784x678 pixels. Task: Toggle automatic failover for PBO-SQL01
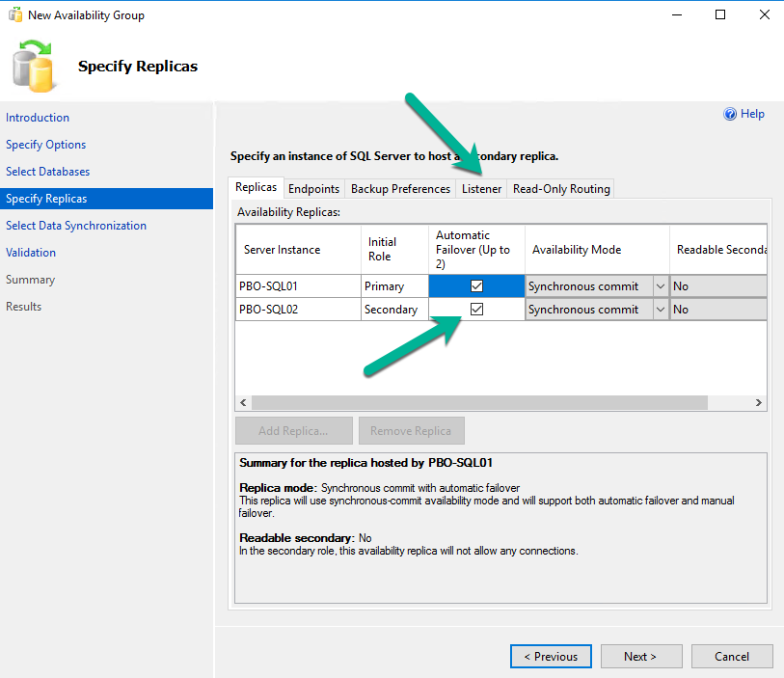pyautogui.click(x=476, y=286)
